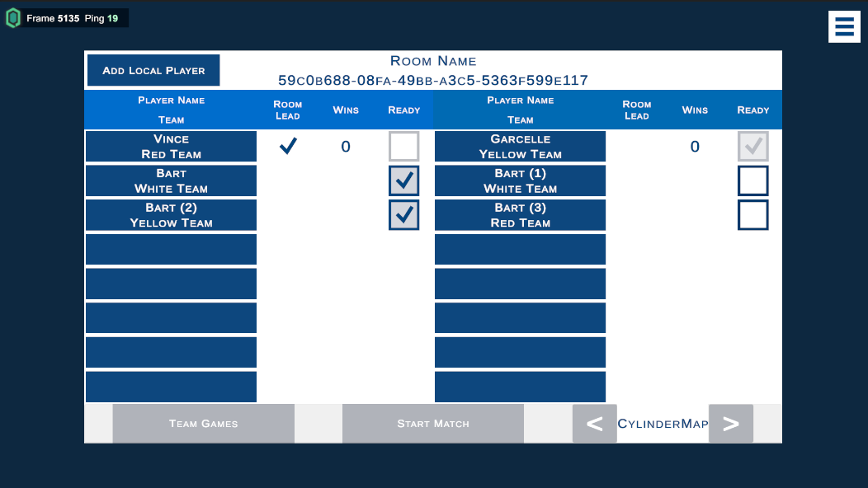Click the Room Name ID text
This screenshot has height=488, width=868.
coord(432,81)
